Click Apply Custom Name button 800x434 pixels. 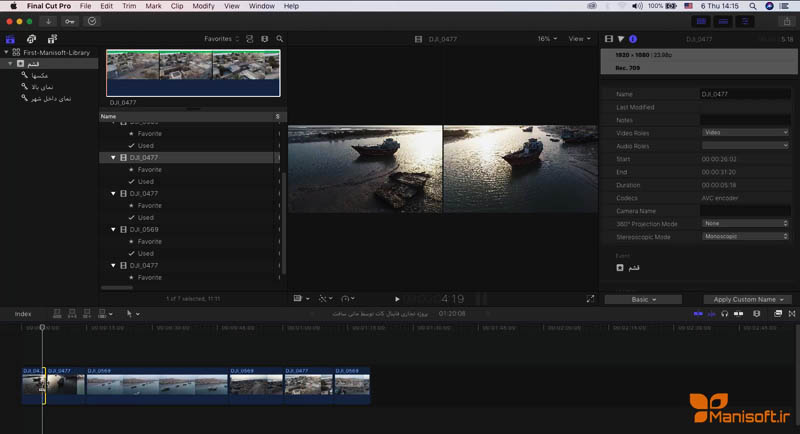click(x=748, y=299)
